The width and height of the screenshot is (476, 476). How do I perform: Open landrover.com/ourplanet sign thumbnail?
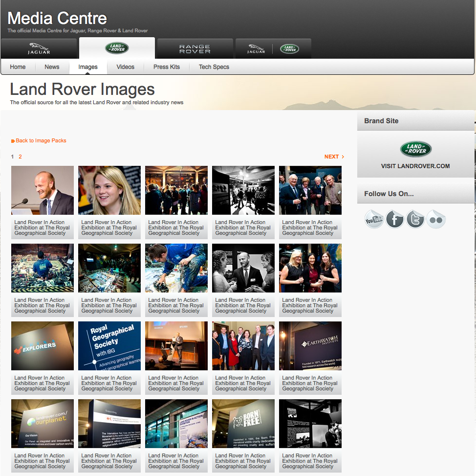tap(43, 424)
